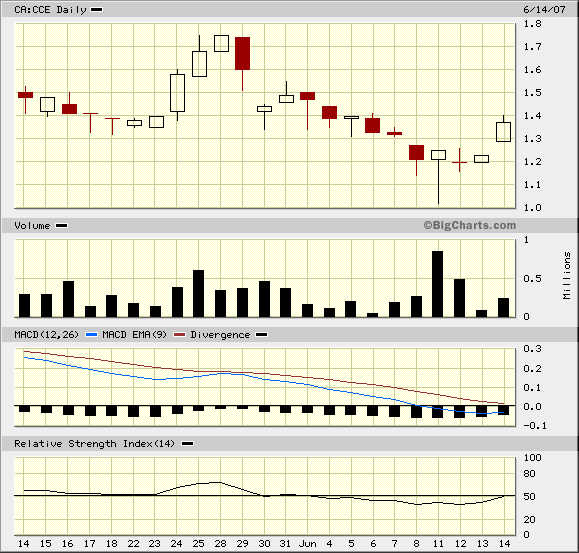Click the 6/14/07 date label
579x553 pixels.
(x=544, y=10)
